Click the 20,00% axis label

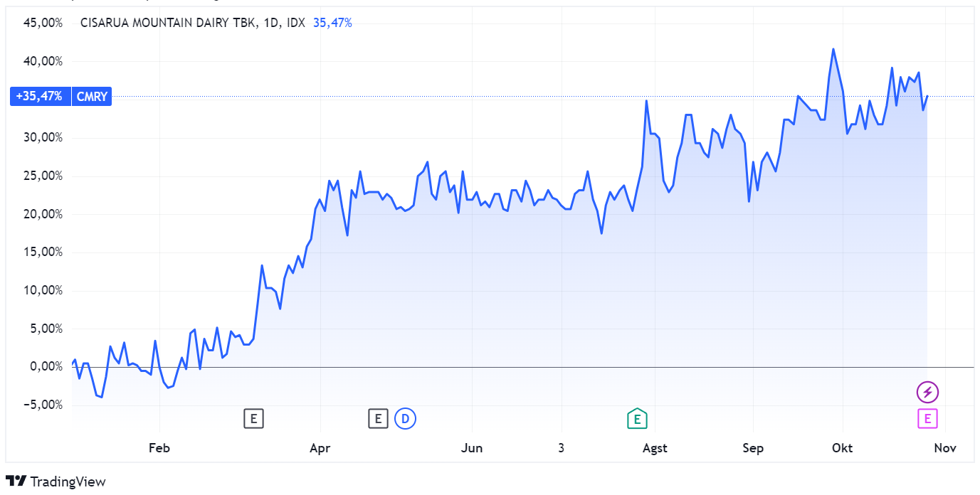[43, 214]
